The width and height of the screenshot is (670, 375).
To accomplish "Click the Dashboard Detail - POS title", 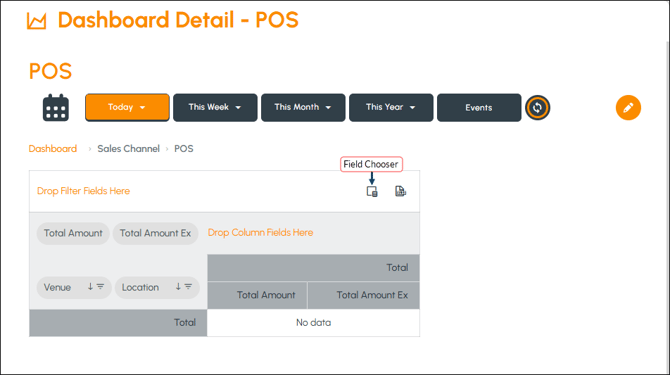I will coord(178,20).
